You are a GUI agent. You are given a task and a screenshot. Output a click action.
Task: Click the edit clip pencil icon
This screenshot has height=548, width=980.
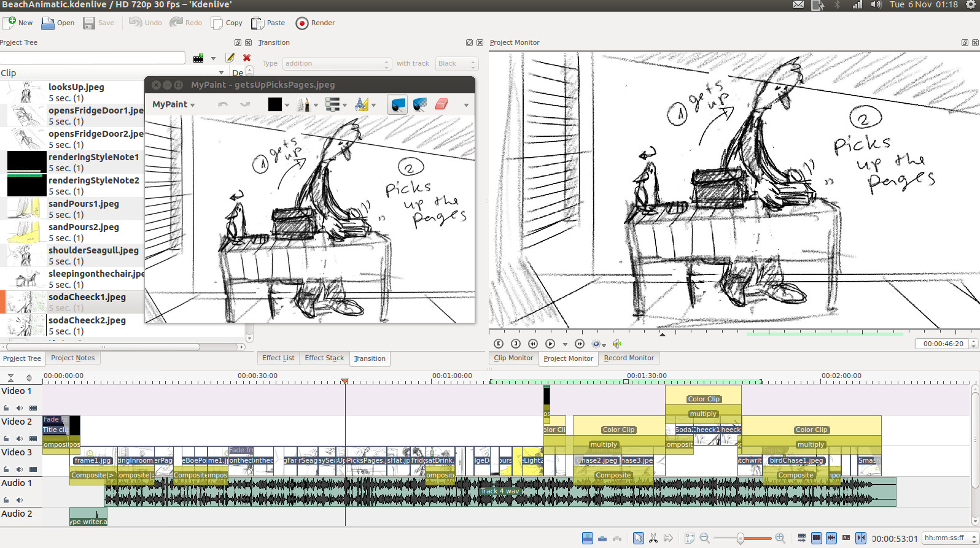(230, 58)
